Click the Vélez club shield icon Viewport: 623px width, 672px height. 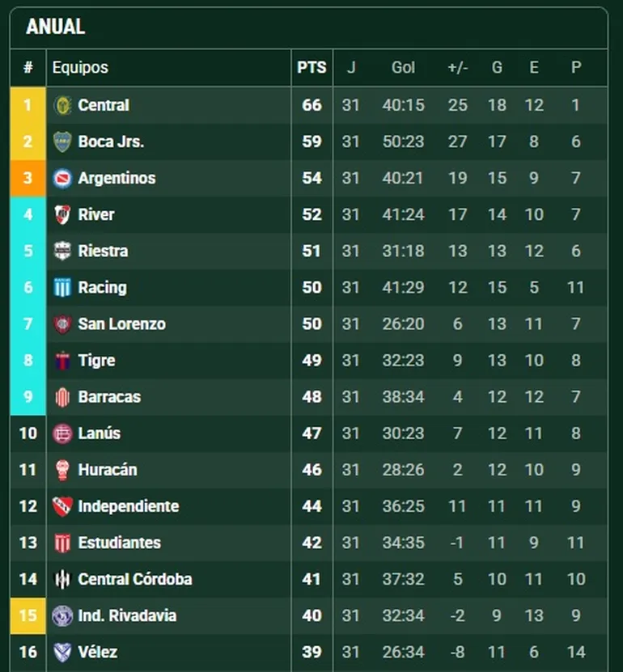point(62,652)
